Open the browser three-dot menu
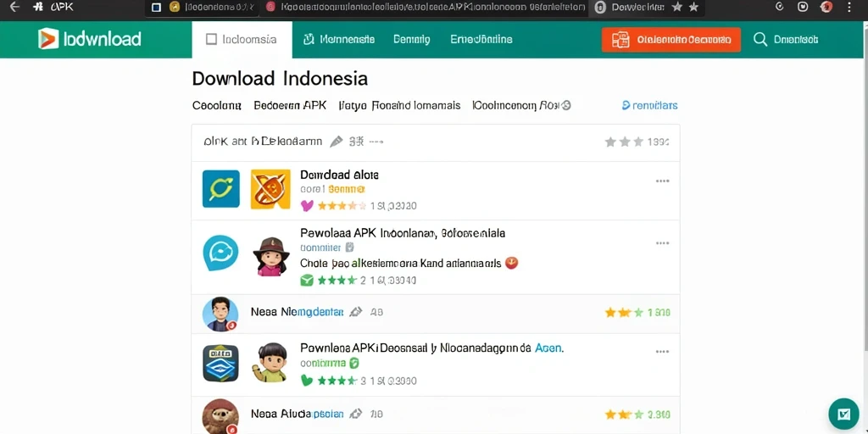 849,7
